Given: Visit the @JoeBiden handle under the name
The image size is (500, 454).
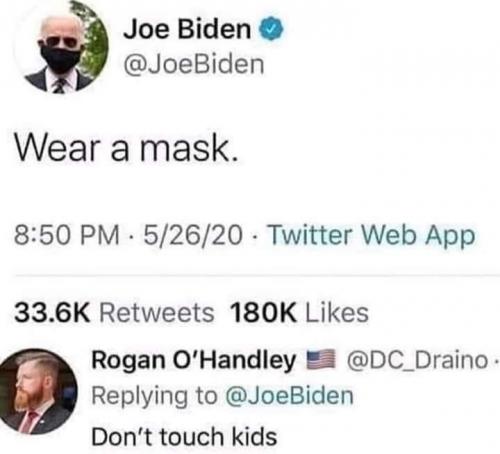Looking at the screenshot, I should click(194, 65).
